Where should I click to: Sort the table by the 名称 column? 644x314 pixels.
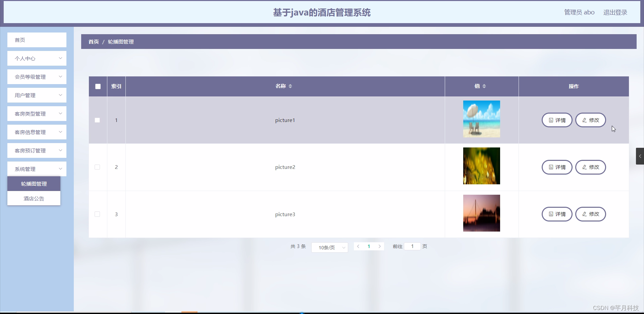(x=290, y=86)
